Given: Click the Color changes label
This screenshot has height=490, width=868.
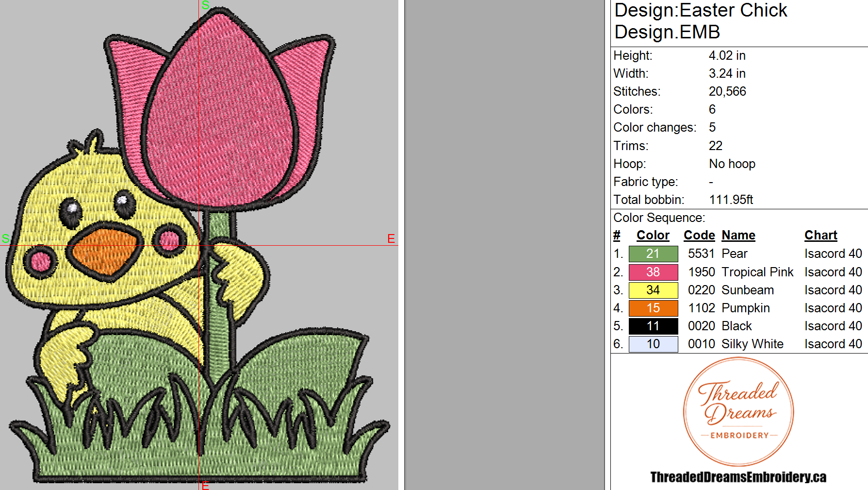Looking at the screenshot, I should [655, 127].
